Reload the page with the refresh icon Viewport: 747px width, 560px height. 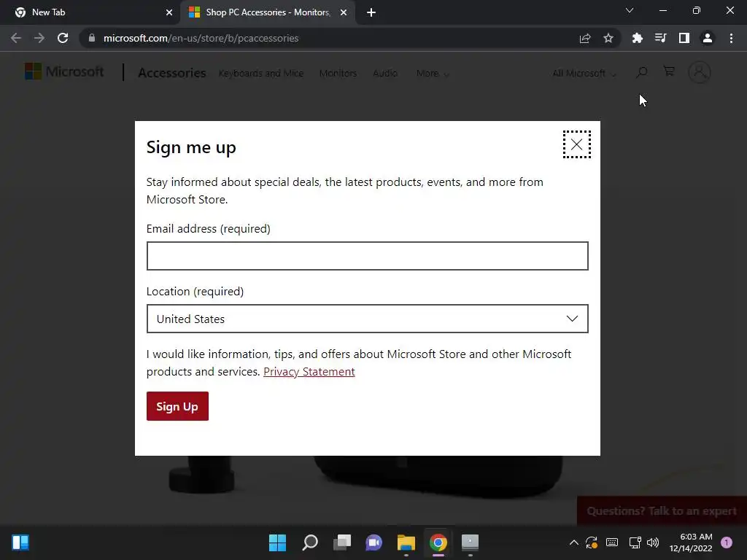pyautogui.click(x=63, y=38)
